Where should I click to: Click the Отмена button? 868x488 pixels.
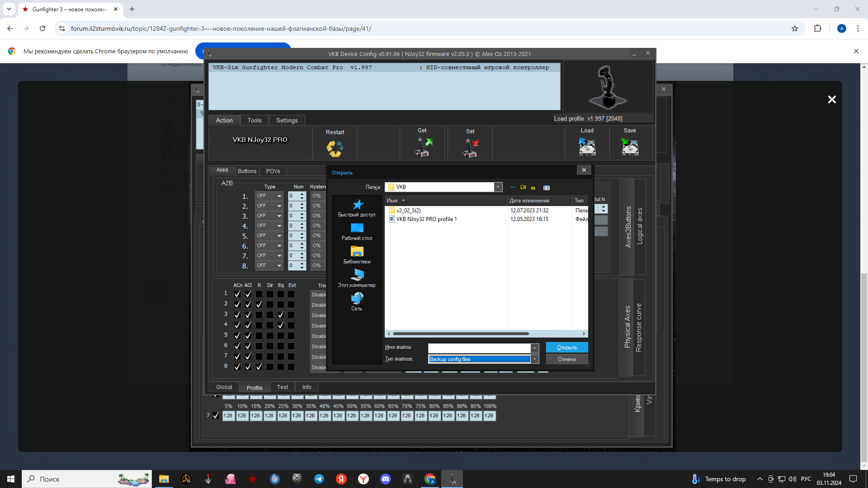point(566,359)
